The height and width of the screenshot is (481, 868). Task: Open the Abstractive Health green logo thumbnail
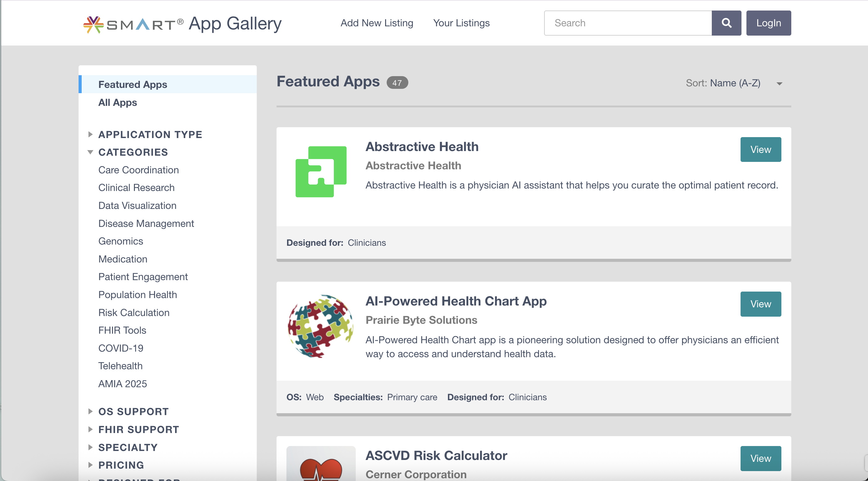[x=321, y=171]
